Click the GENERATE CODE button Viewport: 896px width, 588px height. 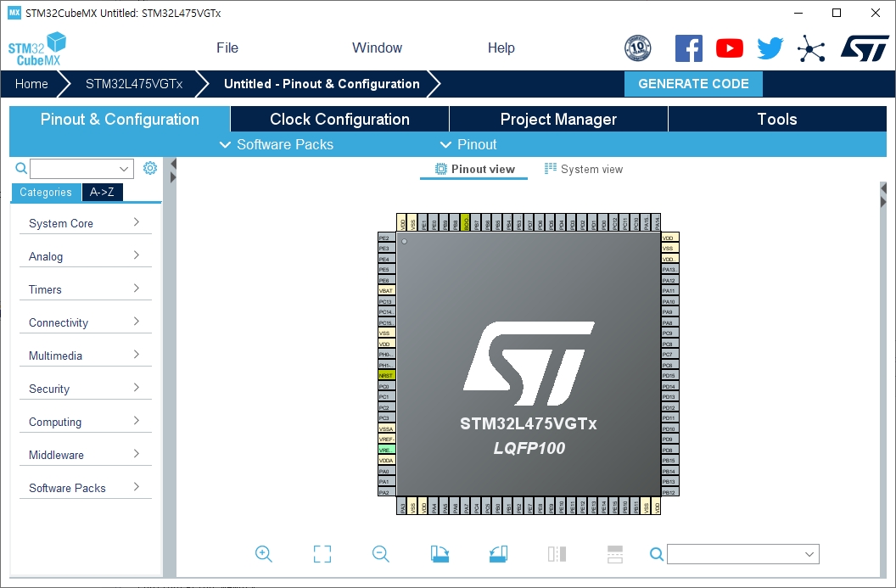click(x=693, y=84)
